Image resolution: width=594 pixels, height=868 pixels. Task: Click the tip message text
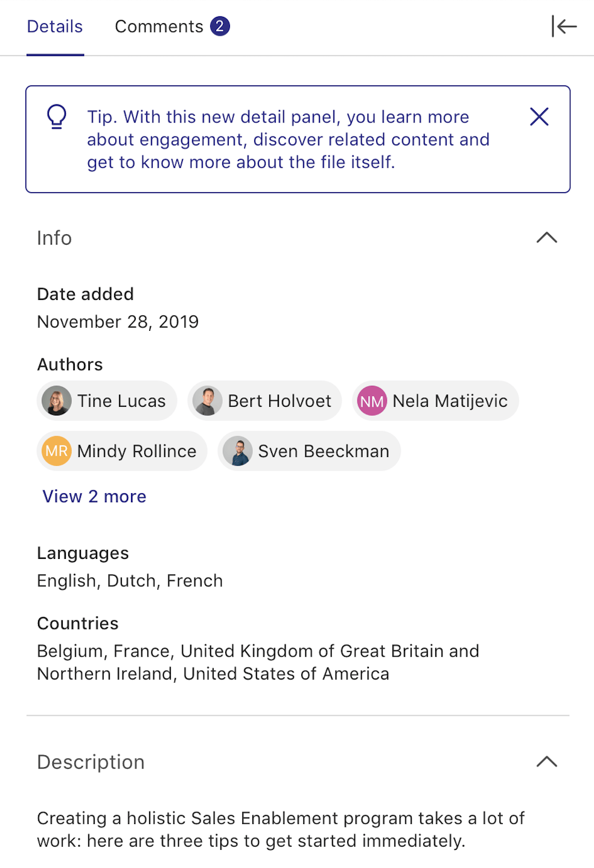(x=288, y=139)
